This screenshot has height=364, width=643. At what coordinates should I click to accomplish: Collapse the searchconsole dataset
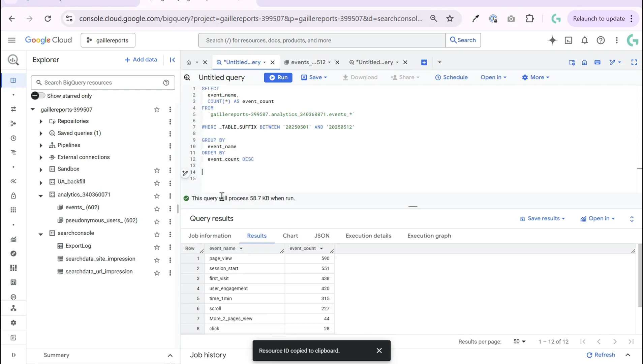[41, 234]
